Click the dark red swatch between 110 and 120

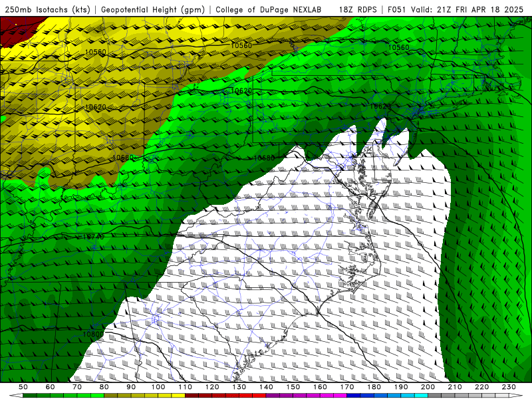[198, 396]
